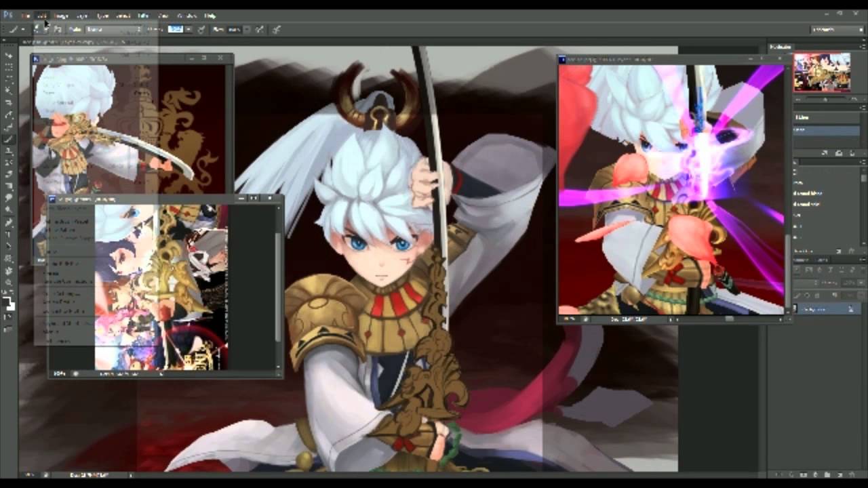Select the History Brush tool

tap(9, 163)
